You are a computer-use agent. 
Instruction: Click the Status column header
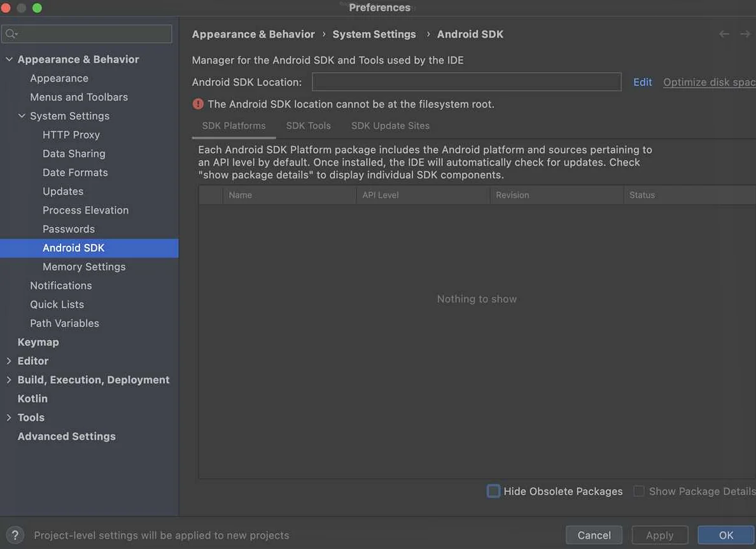point(690,195)
